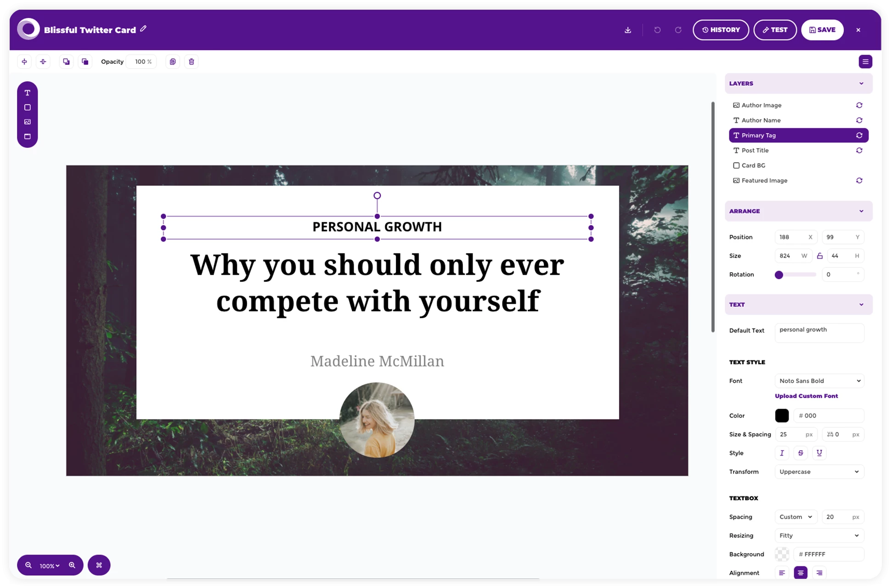Toggle underline text style

coord(819,453)
